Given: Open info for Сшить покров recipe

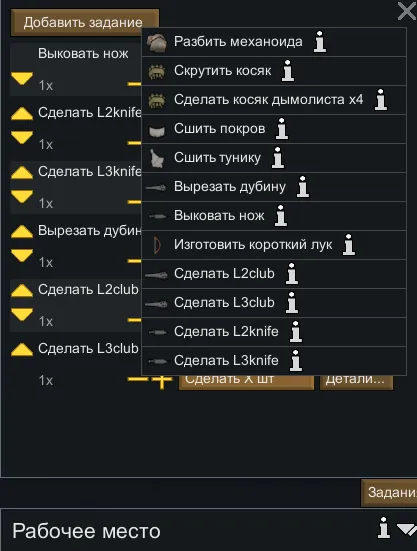Looking at the screenshot, I should 282,129.
